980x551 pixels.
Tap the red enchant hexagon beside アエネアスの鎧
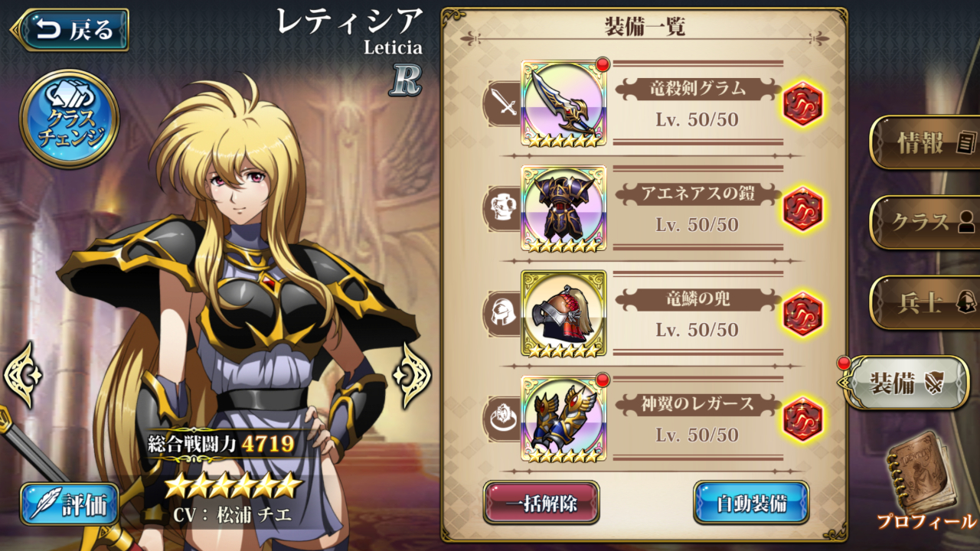802,209
